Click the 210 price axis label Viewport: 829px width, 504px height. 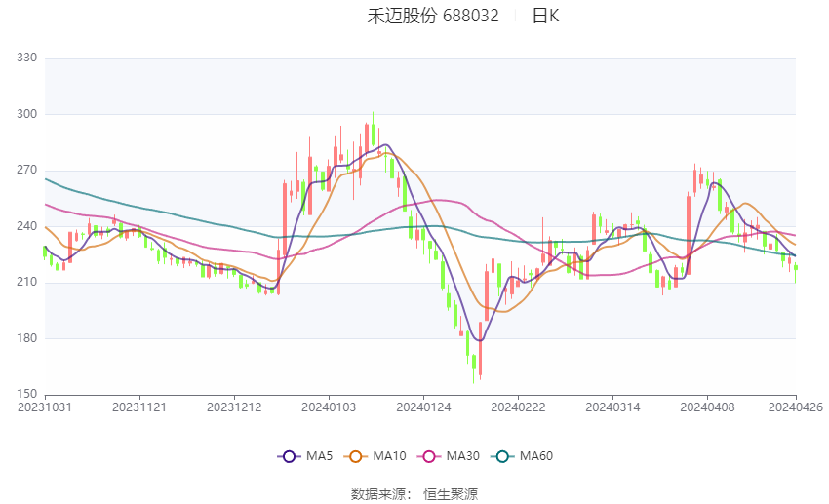[27, 282]
